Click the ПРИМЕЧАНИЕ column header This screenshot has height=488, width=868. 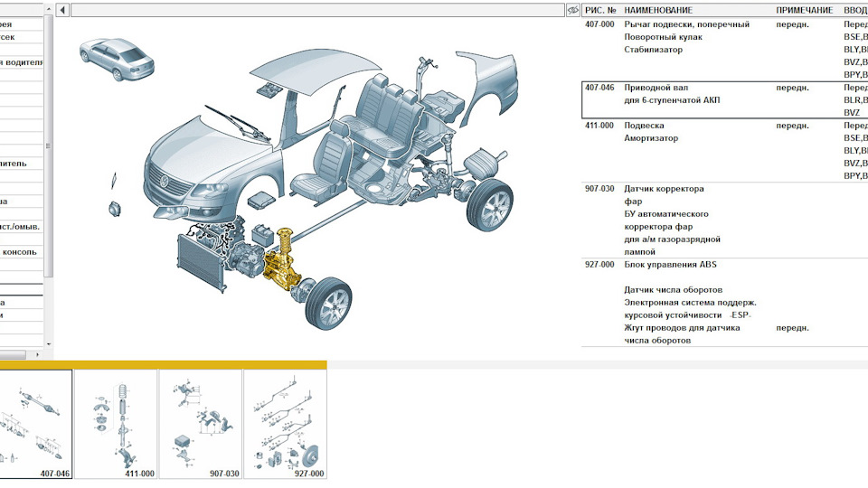coord(805,10)
